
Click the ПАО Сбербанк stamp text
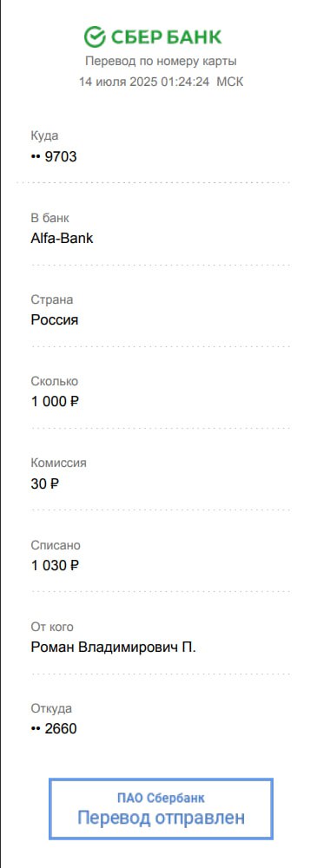161,798
